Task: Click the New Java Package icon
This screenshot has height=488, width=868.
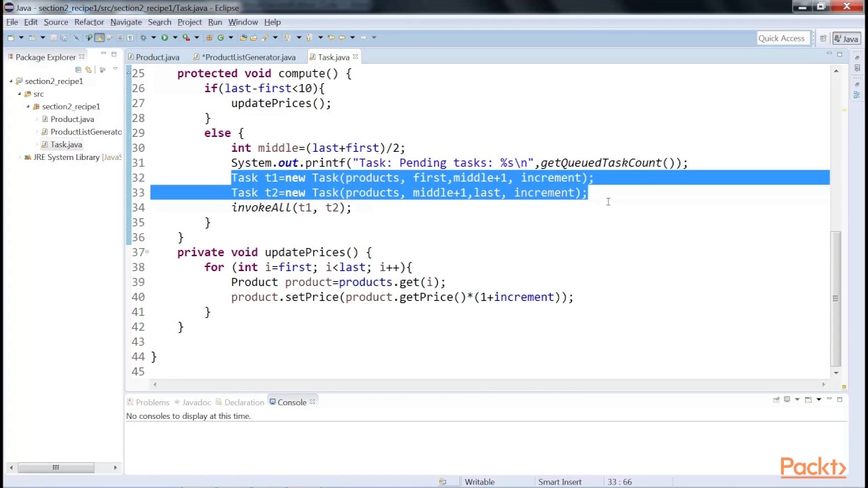Action: coord(209,37)
